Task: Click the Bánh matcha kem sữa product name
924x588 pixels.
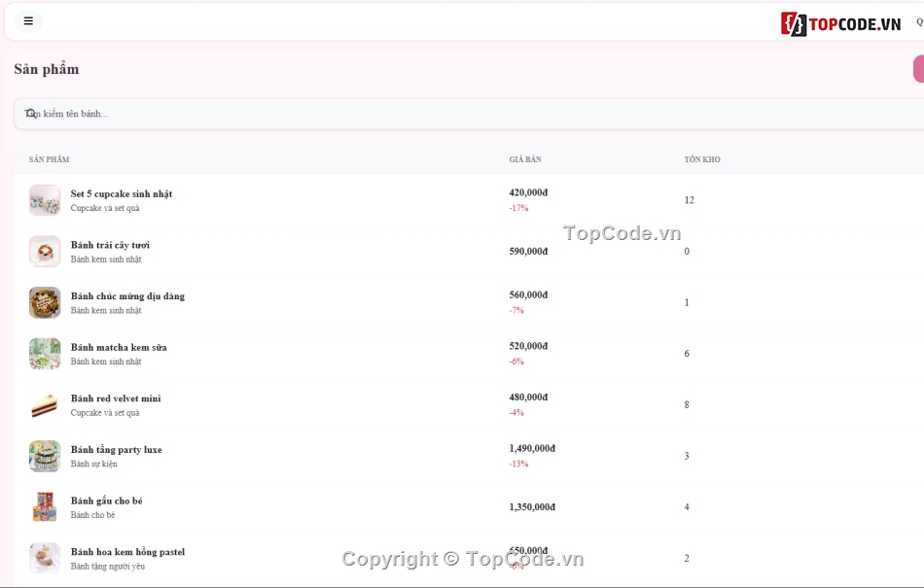Action: pos(119,347)
